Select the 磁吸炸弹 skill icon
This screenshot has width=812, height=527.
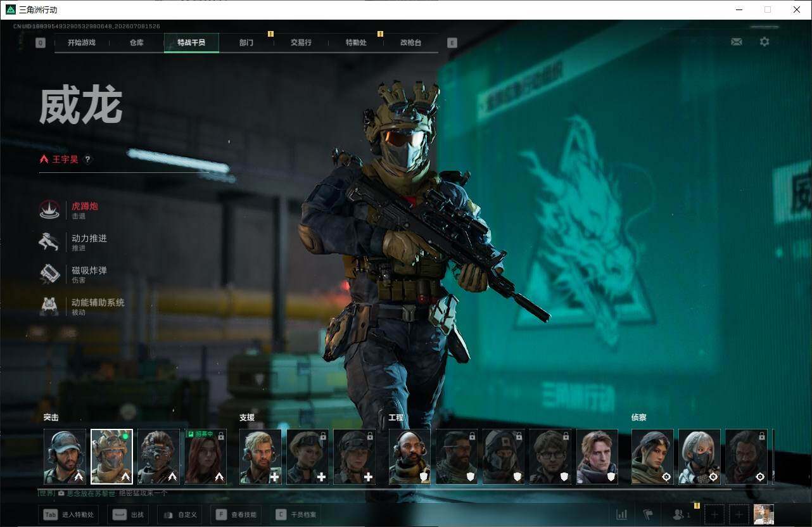pyautogui.click(x=49, y=274)
